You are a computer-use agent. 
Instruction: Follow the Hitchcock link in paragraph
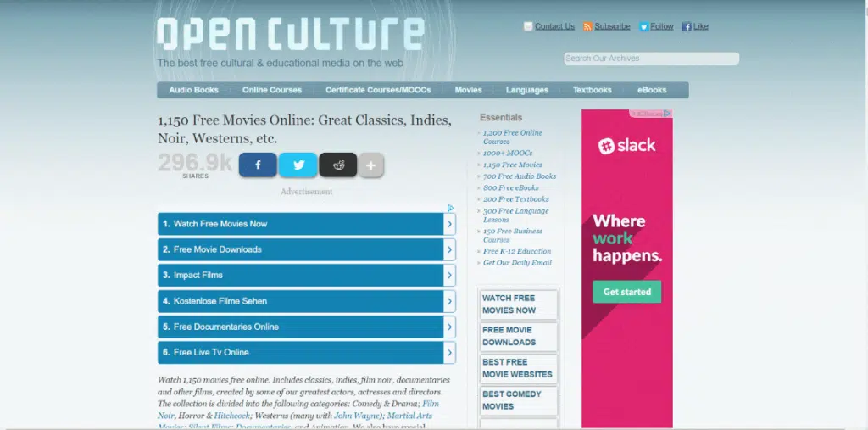tap(231, 415)
